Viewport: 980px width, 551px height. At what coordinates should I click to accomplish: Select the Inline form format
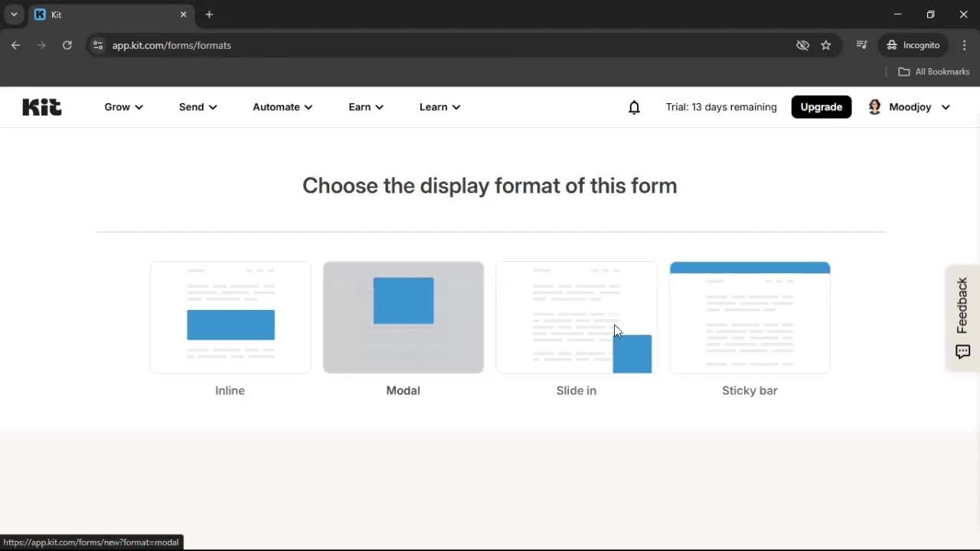(x=230, y=317)
